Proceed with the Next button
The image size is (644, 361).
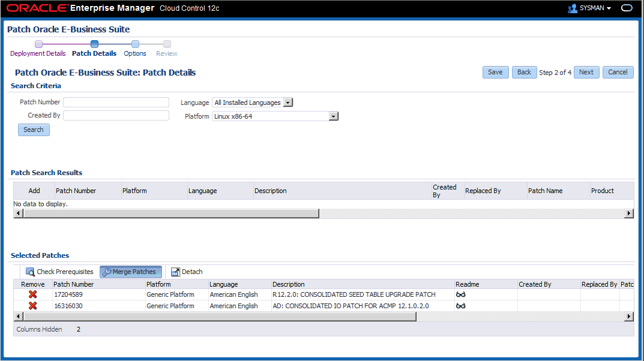[x=586, y=72]
